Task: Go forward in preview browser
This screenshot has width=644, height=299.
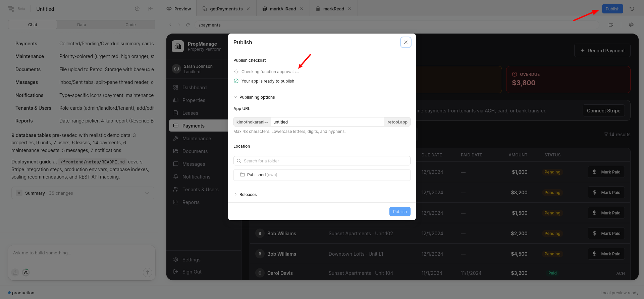Action: pos(179,25)
